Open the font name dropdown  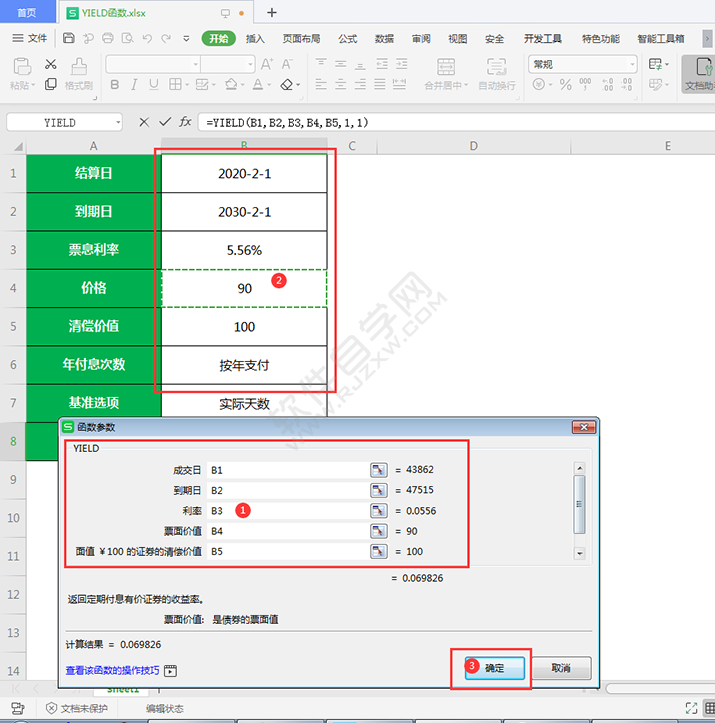pyautogui.click(x=196, y=65)
